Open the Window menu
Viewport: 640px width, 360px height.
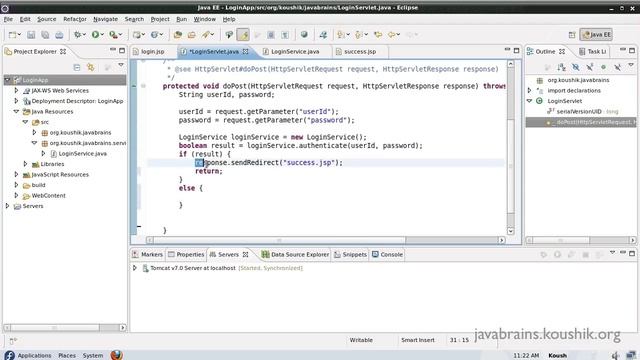[x=204, y=19]
